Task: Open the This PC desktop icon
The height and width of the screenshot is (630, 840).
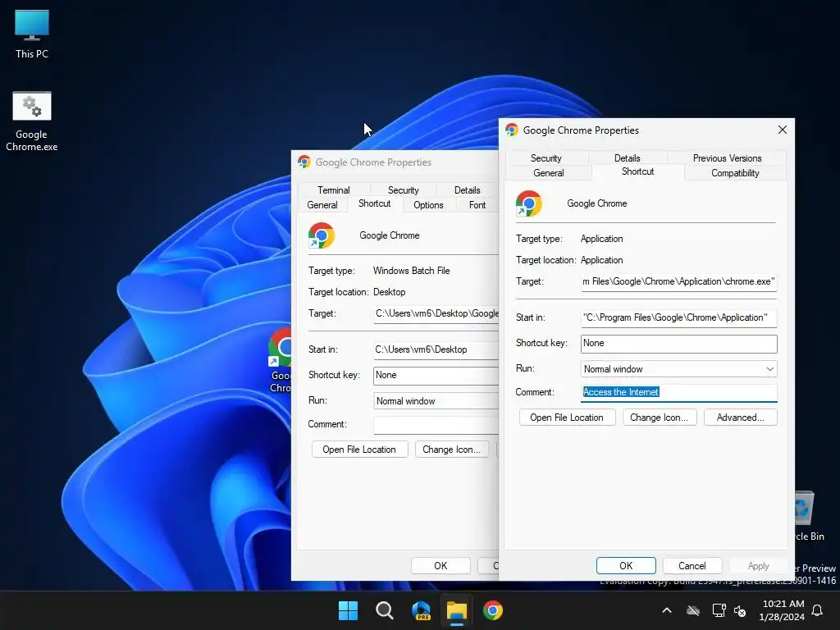Action: tap(32, 34)
